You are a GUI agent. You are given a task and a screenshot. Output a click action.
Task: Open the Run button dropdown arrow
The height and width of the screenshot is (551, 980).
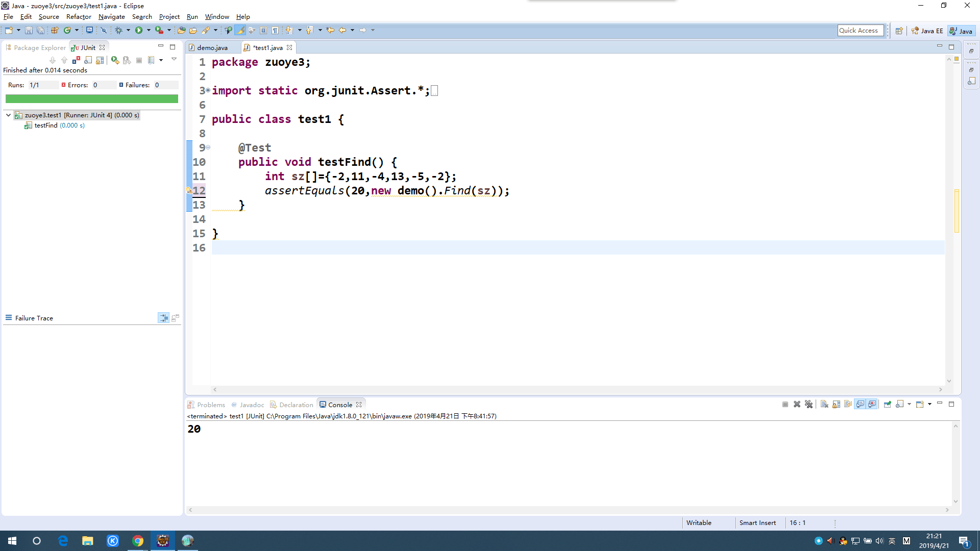pos(149,31)
